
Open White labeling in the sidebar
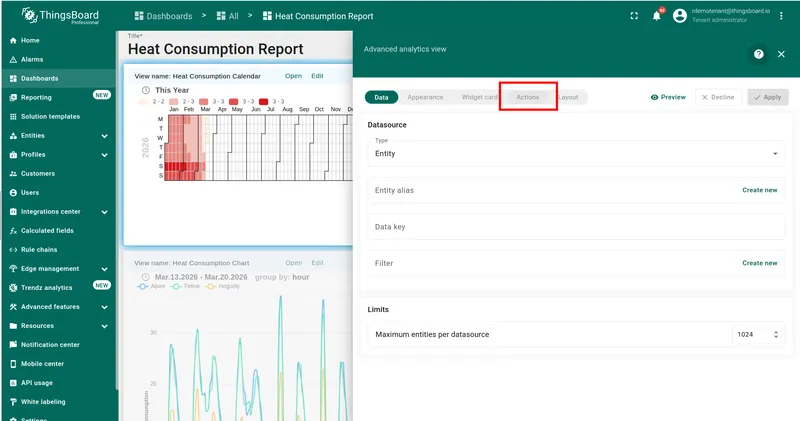click(x=58, y=402)
